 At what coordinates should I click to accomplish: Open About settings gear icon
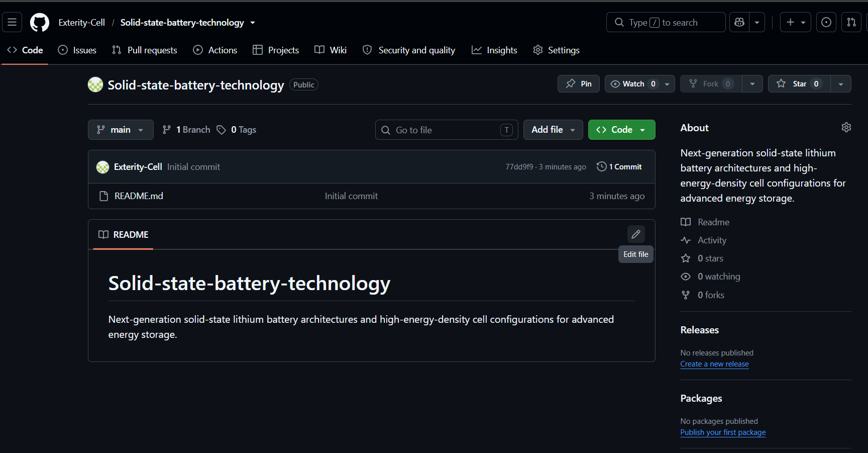point(846,127)
